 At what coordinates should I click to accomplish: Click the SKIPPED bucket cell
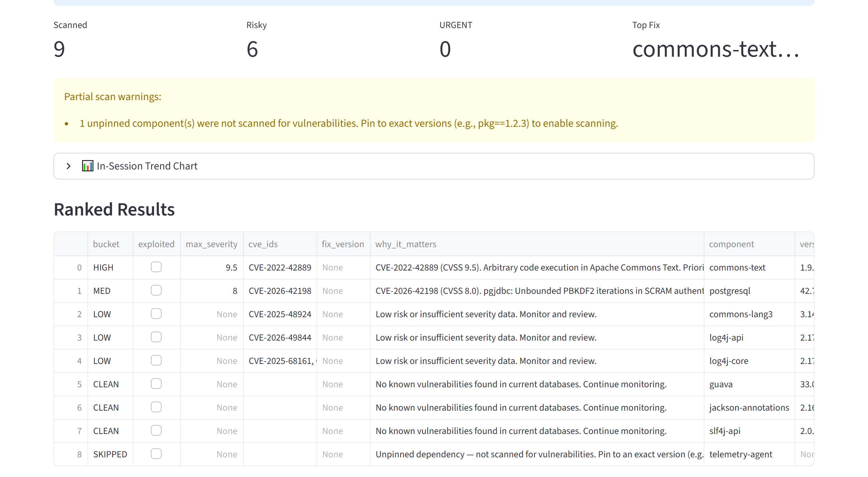[x=110, y=454]
